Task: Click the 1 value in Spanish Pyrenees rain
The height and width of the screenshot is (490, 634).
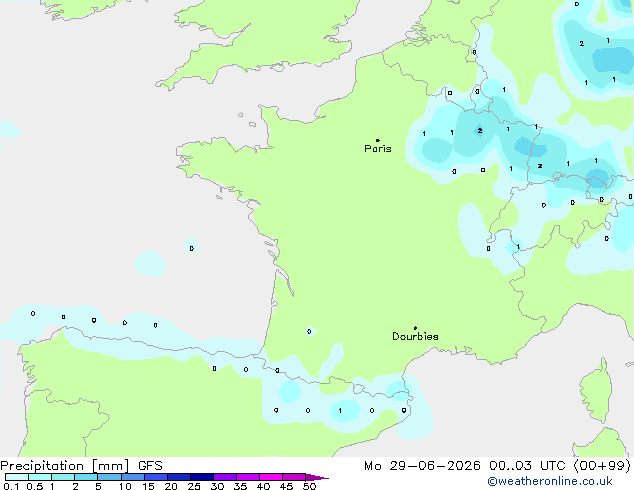Action: pos(340,411)
